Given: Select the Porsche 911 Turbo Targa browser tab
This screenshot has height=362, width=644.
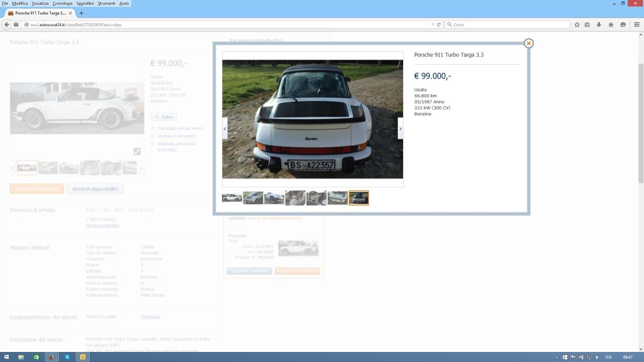Looking at the screenshot, I should pos(40,13).
